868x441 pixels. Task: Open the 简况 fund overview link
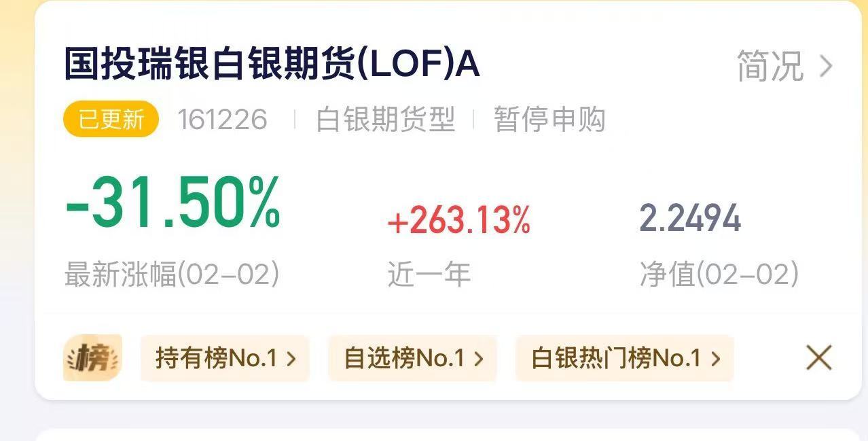coord(770,67)
